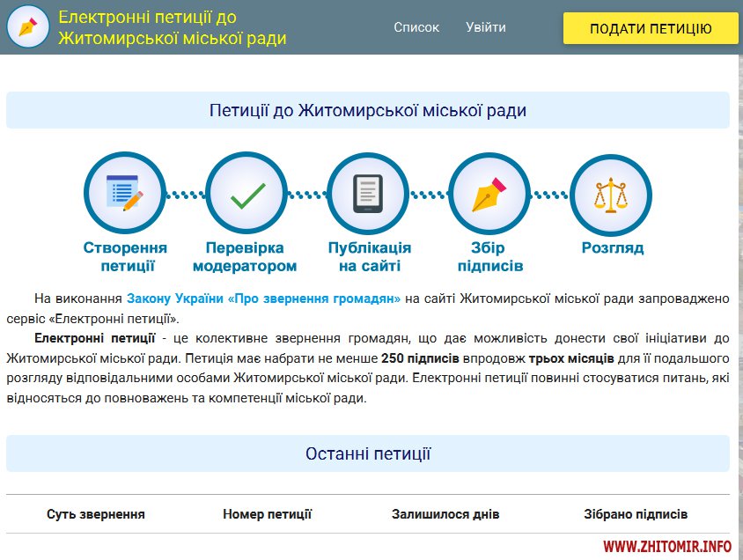Click the e-reader publication icon
The width and height of the screenshot is (743, 560).
[x=368, y=193]
